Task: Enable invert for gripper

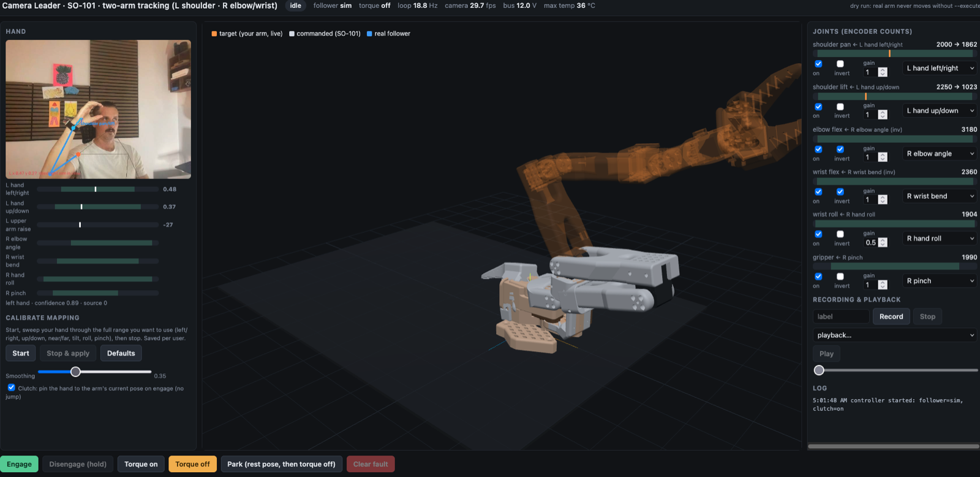Action: tap(840, 277)
